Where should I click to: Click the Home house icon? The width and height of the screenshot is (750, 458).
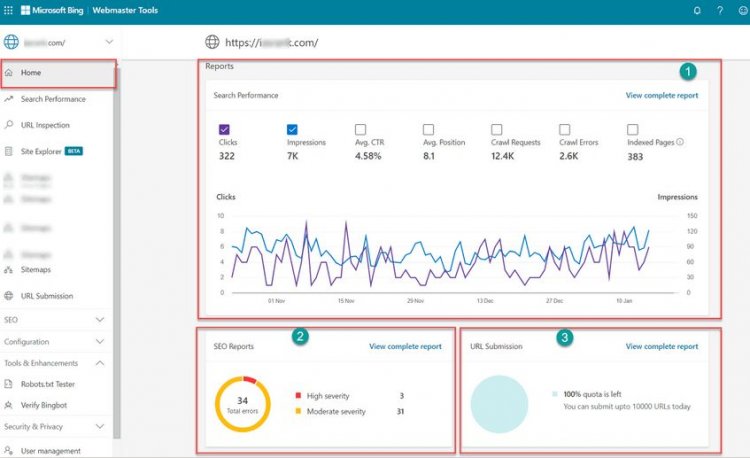coord(9,73)
